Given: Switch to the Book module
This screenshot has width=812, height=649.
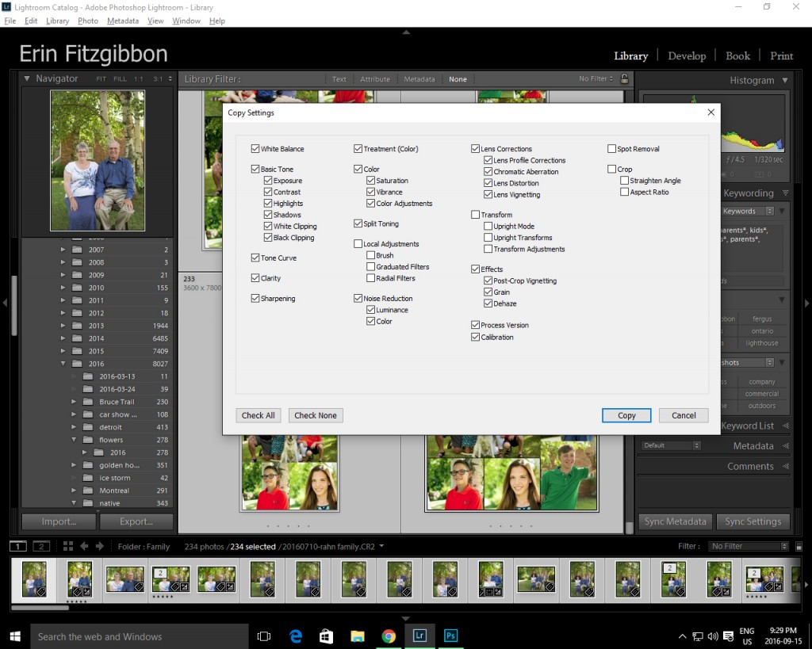Looking at the screenshot, I should pyautogui.click(x=737, y=56).
